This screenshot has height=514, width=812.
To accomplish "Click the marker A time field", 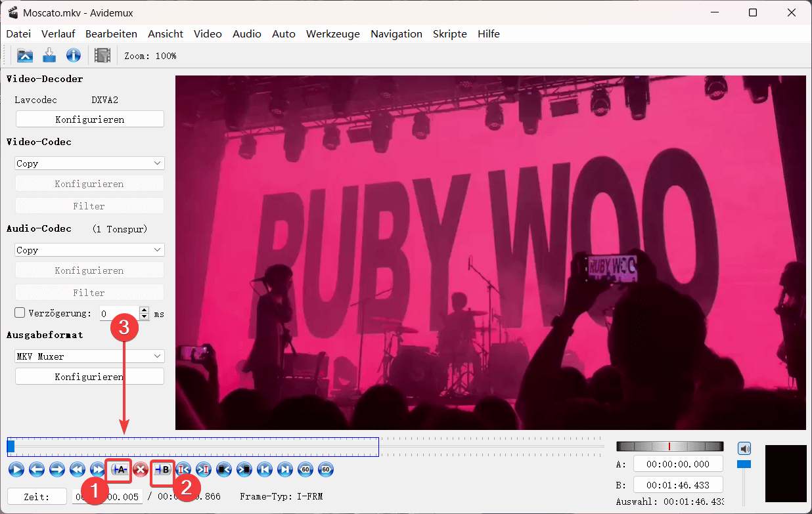I will coord(678,463).
